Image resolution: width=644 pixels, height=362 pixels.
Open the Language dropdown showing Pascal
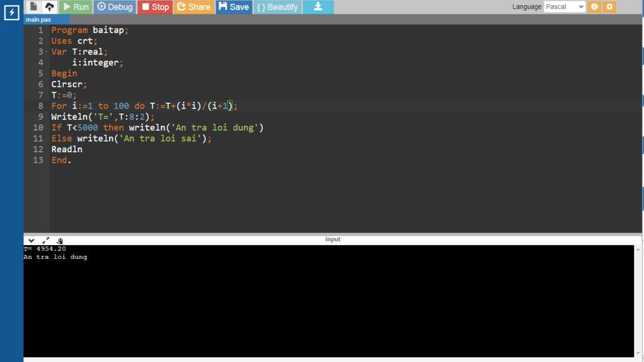pos(564,6)
